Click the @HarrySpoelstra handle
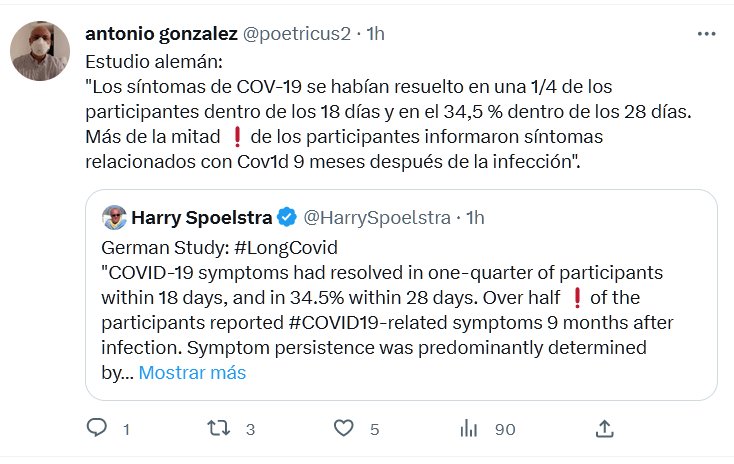Screen dimensions: 734x464 pos(377,217)
